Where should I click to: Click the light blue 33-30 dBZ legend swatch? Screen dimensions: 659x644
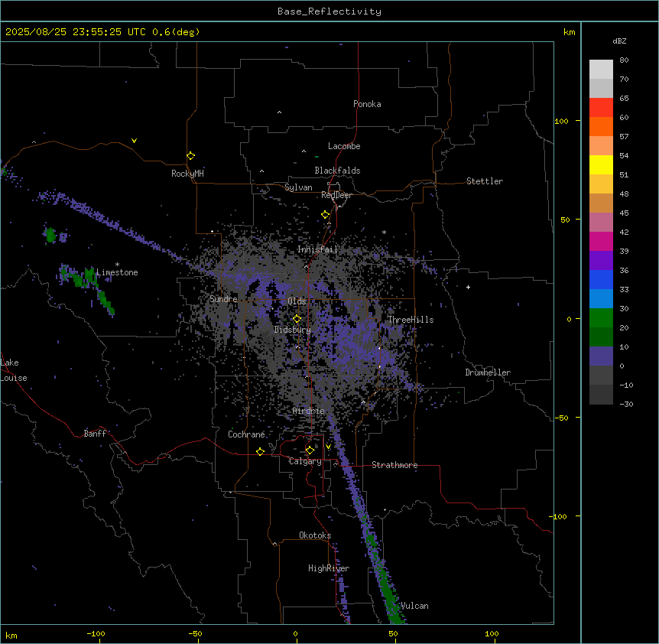[601, 298]
